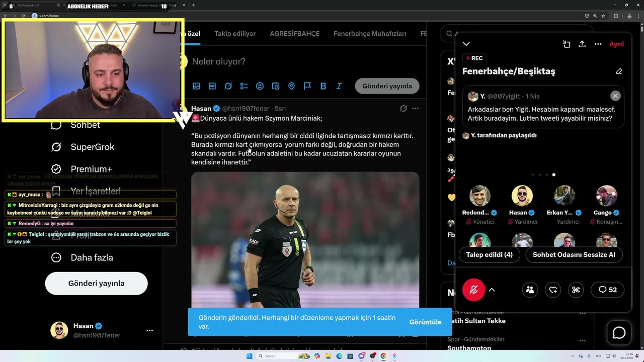Open SuperGrok in the sidebar
Screen dimensions: 644x362
pos(83,147)
